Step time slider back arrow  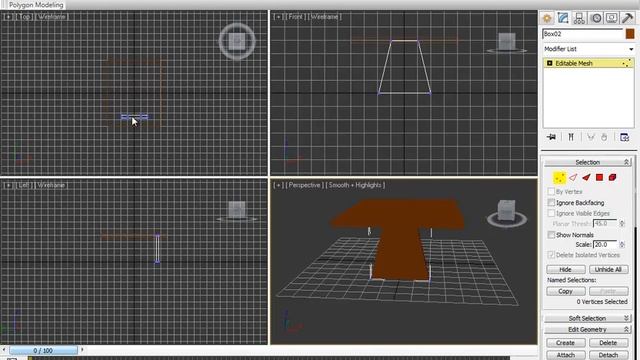pos(4,350)
